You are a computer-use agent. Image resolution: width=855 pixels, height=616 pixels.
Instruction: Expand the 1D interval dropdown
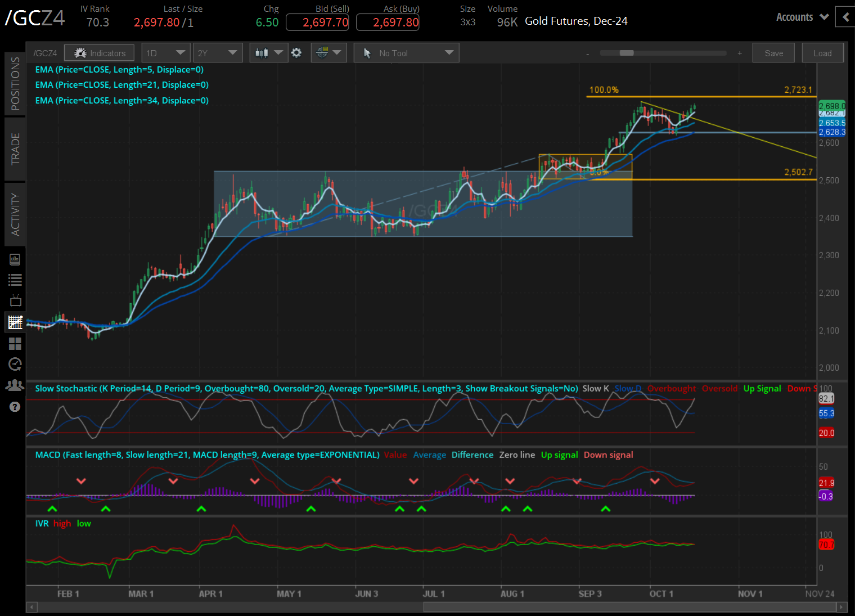(165, 53)
